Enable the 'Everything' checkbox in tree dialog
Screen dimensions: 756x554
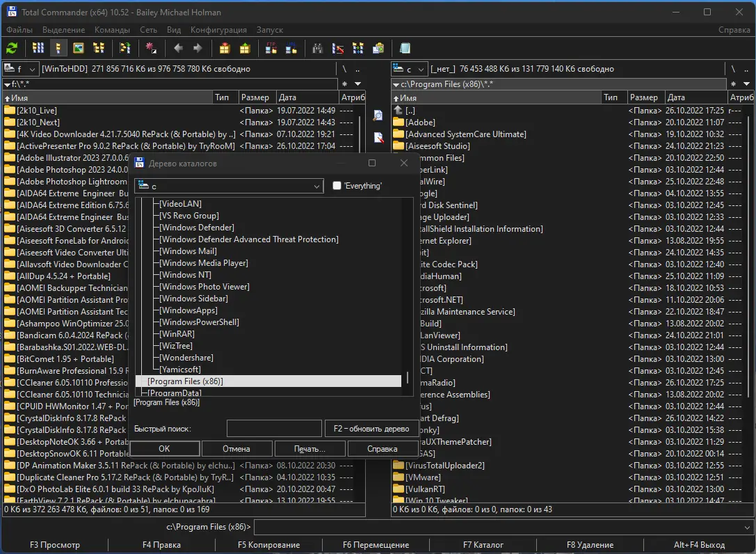click(x=337, y=186)
